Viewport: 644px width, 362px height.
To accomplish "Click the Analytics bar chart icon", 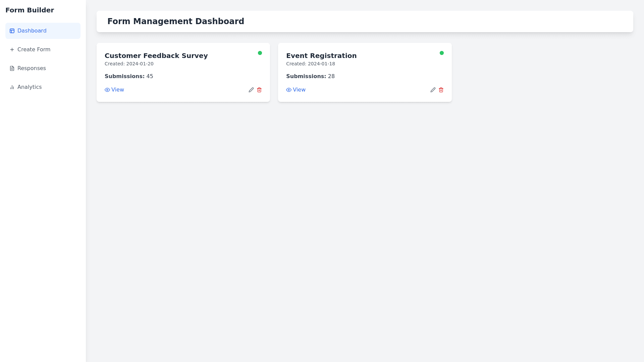I will point(12,87).
